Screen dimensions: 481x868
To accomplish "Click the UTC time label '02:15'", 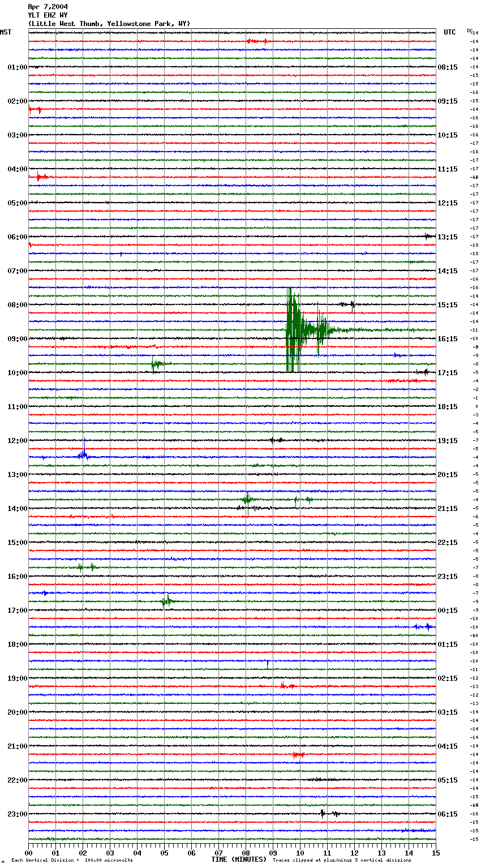I will 448,678.
